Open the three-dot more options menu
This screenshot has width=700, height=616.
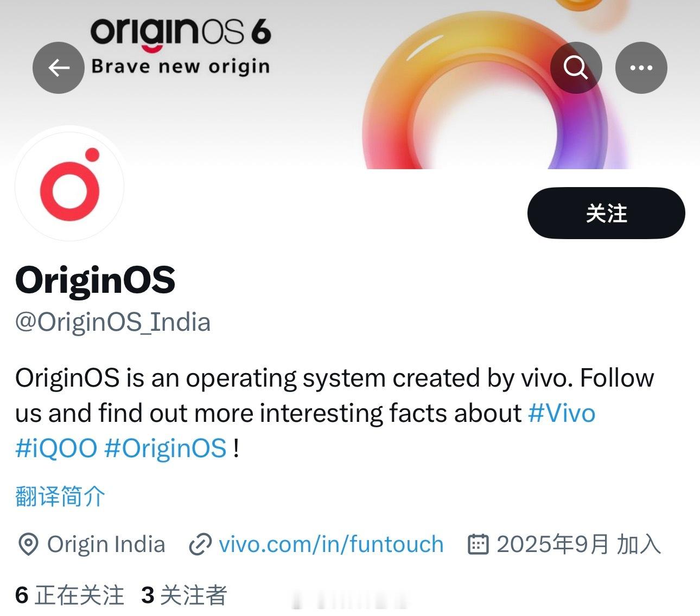coord(641,68)
